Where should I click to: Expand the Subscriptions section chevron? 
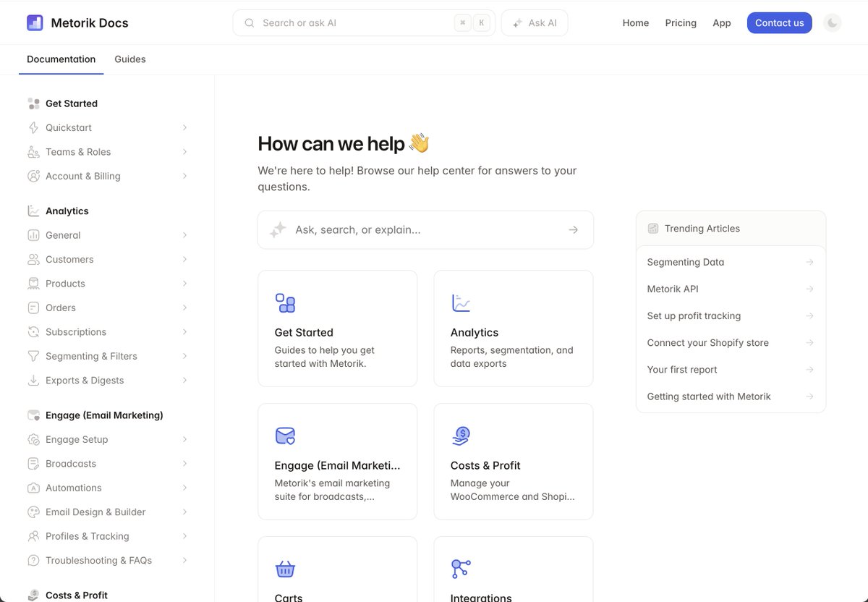pyautogui.click(x=184, y=332)
